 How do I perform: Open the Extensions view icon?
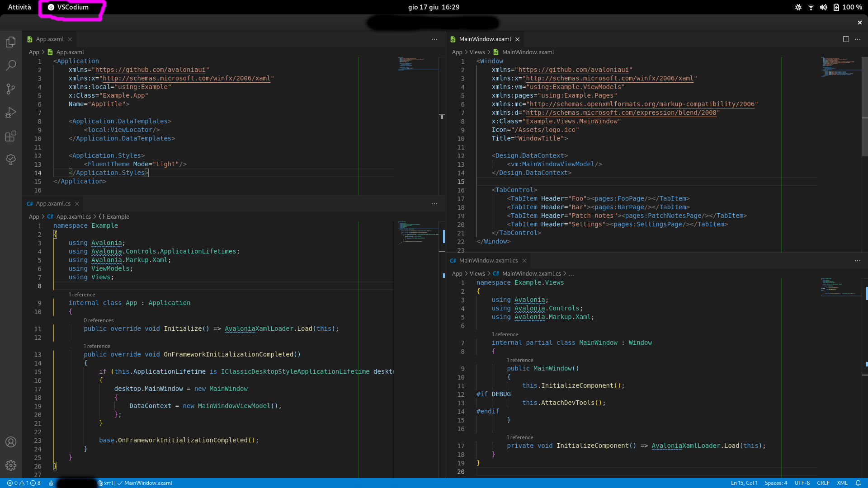point(11,136)
